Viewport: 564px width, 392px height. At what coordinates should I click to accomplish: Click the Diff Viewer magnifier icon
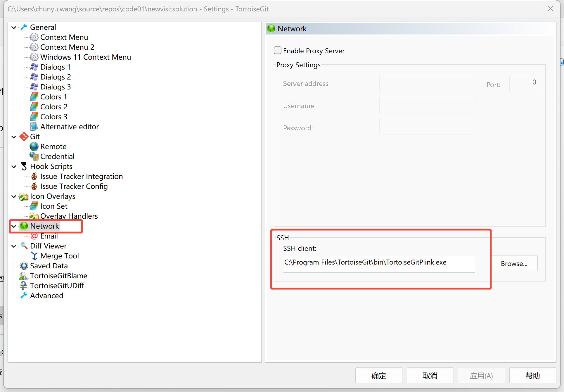(24, 246)
